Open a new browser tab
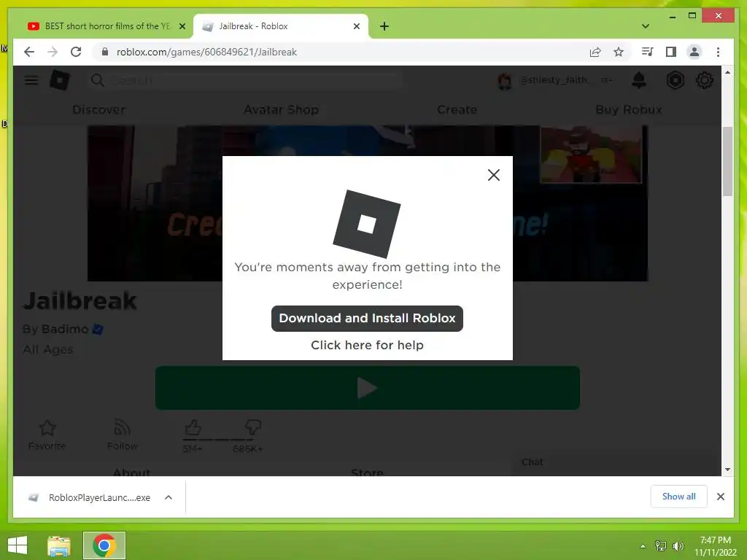 coord(384,26)
